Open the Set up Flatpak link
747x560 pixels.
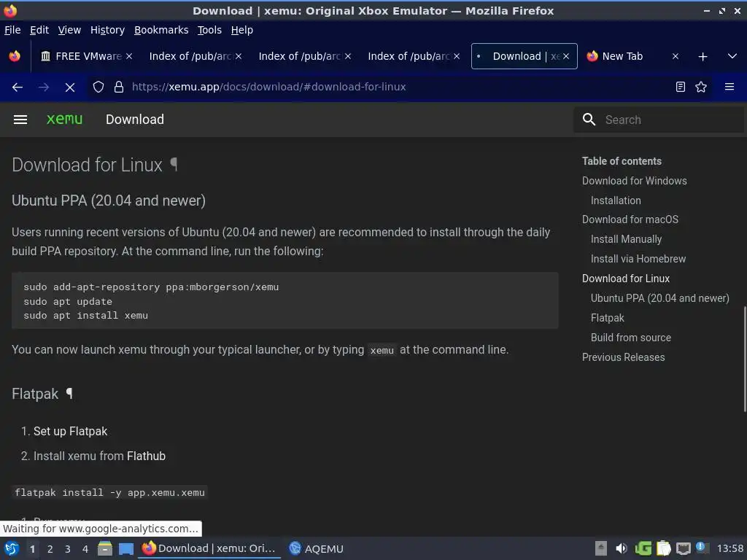pyautogui.click(x=70, y=432)
